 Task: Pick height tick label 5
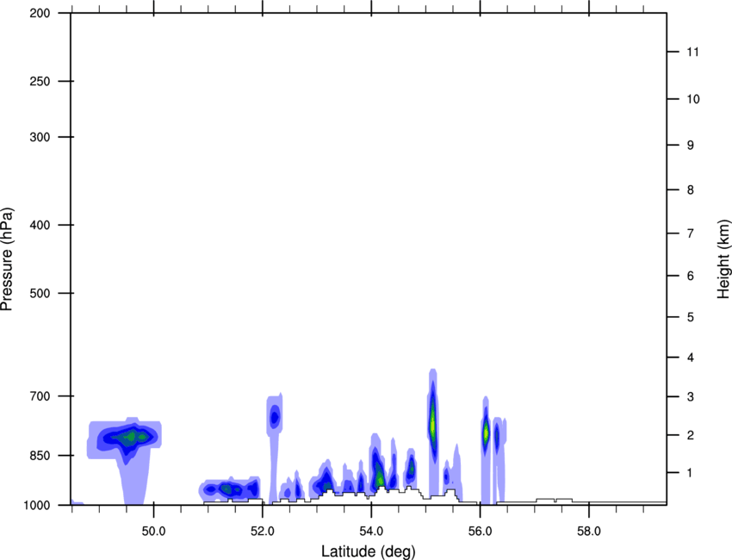pos(691,317)
